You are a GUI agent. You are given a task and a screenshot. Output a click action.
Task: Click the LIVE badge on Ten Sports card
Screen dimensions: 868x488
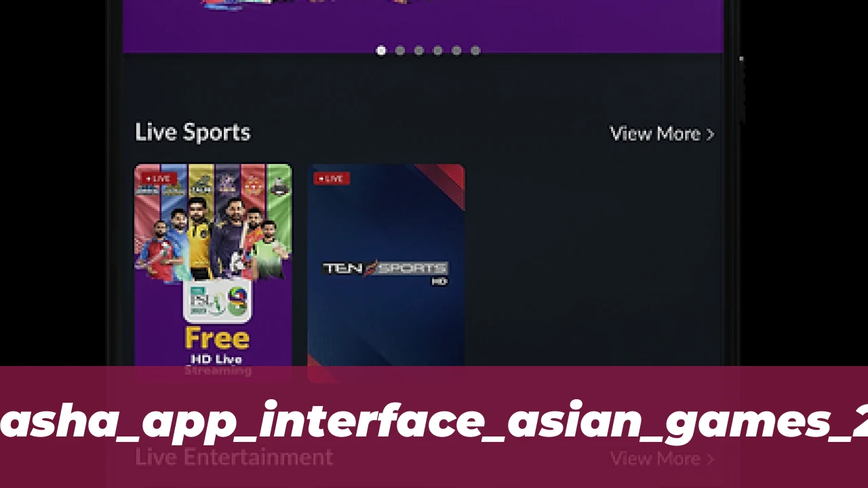[331, 178]
